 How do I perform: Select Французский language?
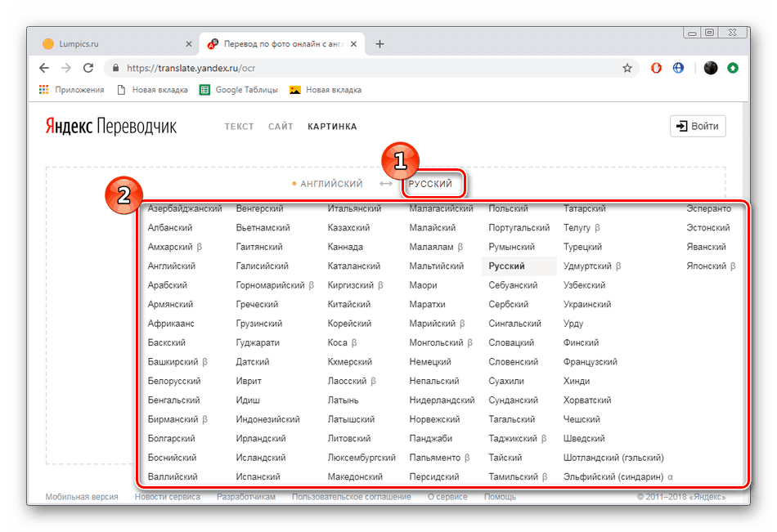point(591,361)
